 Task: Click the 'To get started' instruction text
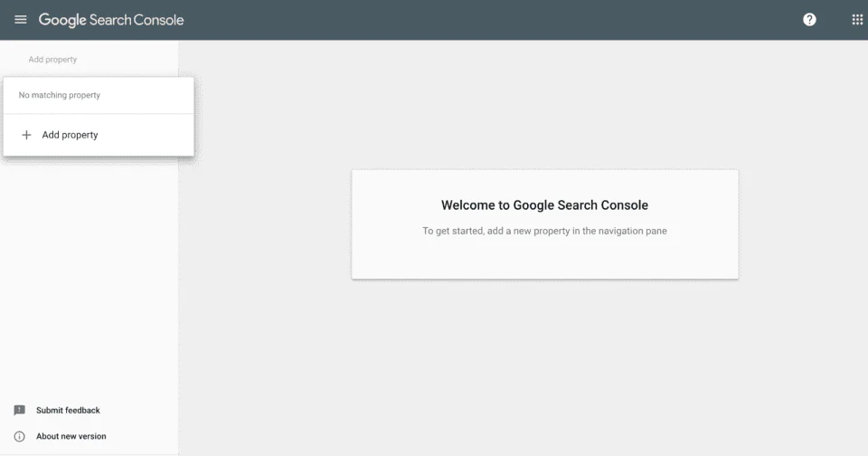pos(544,231)
